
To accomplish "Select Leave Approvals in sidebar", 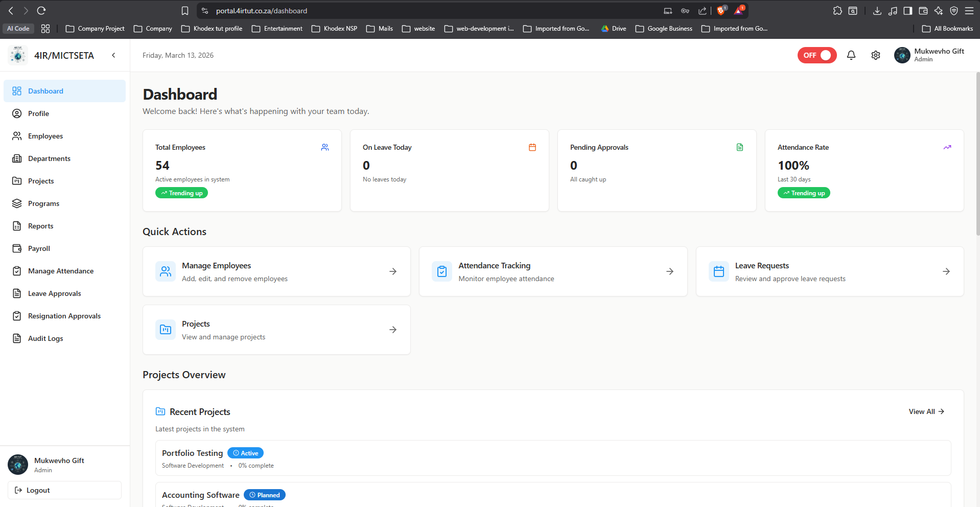I will tap(54, 293).
